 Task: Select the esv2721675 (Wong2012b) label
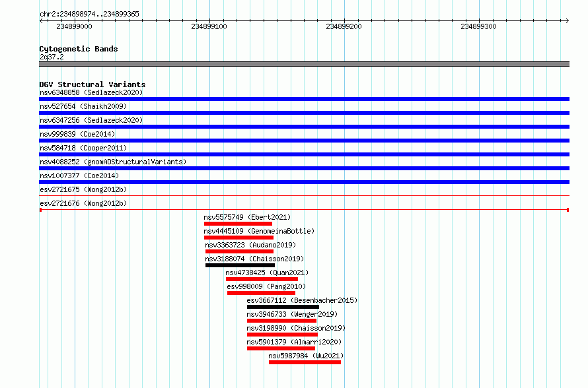tap(83, 189)
